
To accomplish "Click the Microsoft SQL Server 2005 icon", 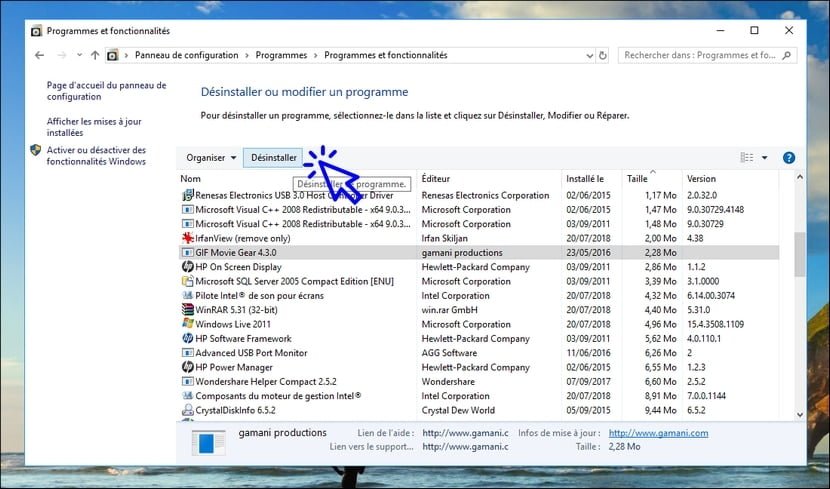I will (x=187, y=281).
